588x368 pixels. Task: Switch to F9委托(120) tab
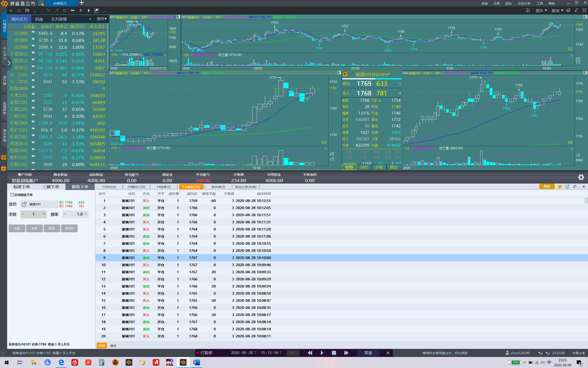pyautogui.click(x=136, y=187)
